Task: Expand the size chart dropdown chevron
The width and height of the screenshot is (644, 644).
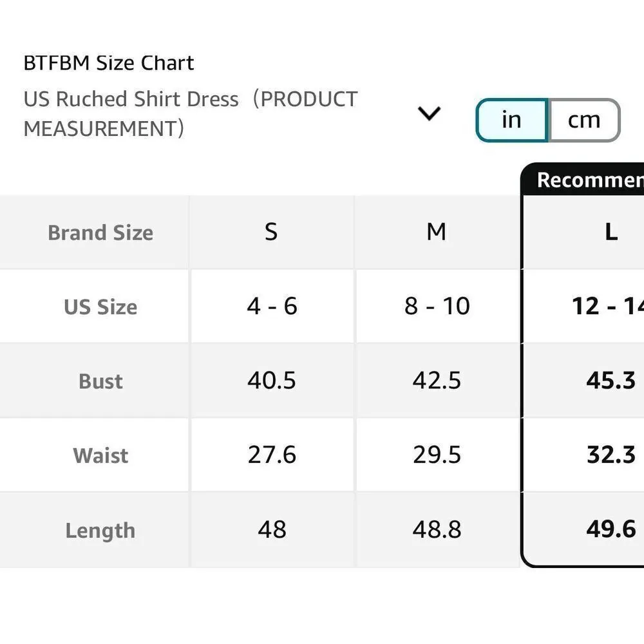Action: 429,114
